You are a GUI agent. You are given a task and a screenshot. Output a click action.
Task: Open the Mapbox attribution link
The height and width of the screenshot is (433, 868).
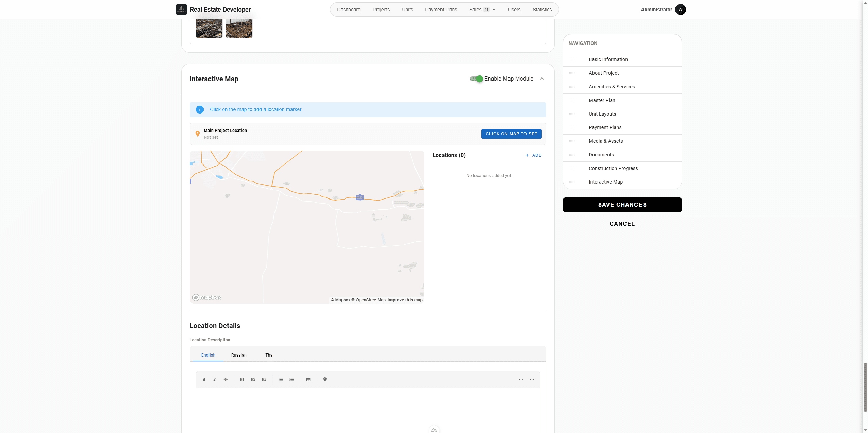340,300
